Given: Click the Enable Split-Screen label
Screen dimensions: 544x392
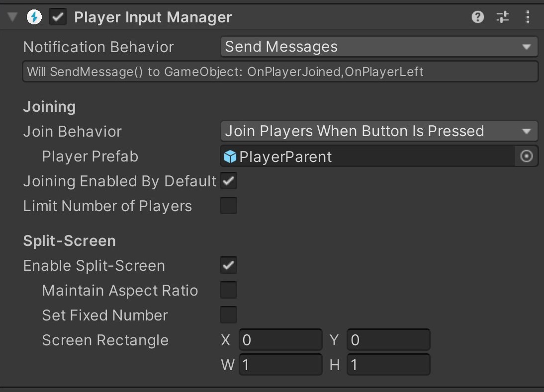Looking at the screenshot, I should pyautogui.click(x=94, y=266).
